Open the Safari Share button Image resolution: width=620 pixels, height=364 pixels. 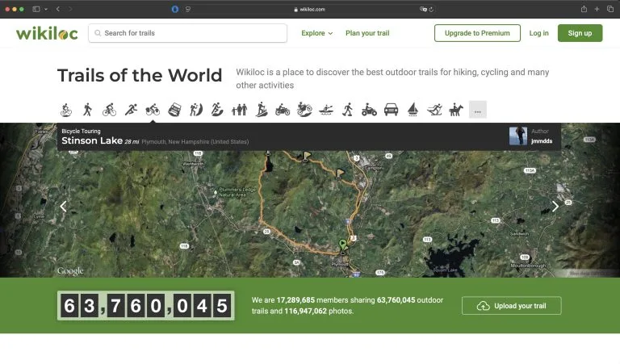coord(584,9)
